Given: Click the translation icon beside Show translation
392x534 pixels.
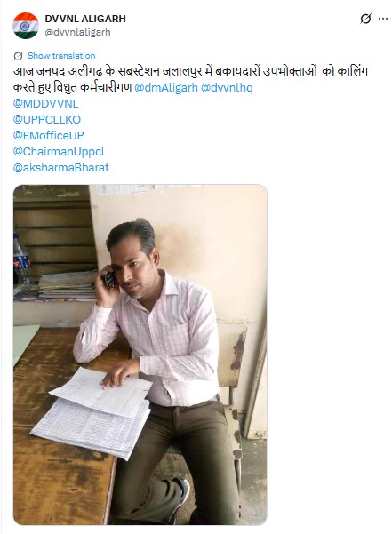Looking at the screenshot, I should coord(18,56).
